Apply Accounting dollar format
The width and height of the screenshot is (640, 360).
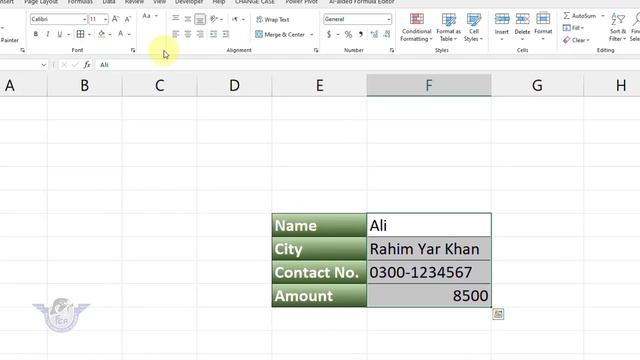(x=329, y=35)
